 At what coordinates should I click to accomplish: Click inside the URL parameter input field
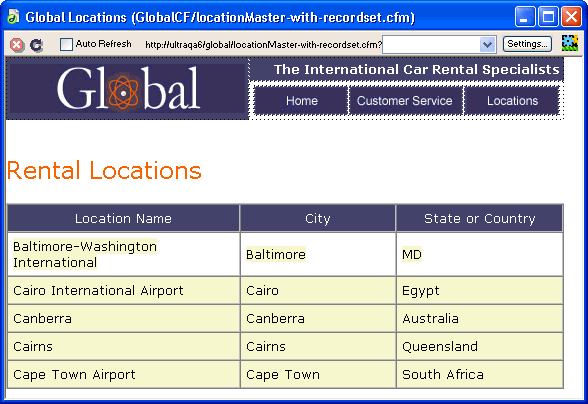431,45
